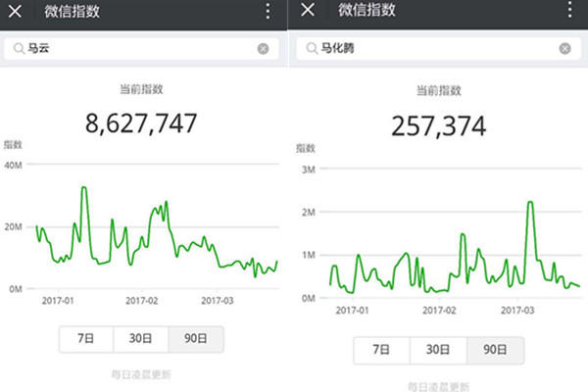Focus the 马化腾 search input
Image resolution: width=588 pixels, height=392 pixels.
tap(439, 48)
